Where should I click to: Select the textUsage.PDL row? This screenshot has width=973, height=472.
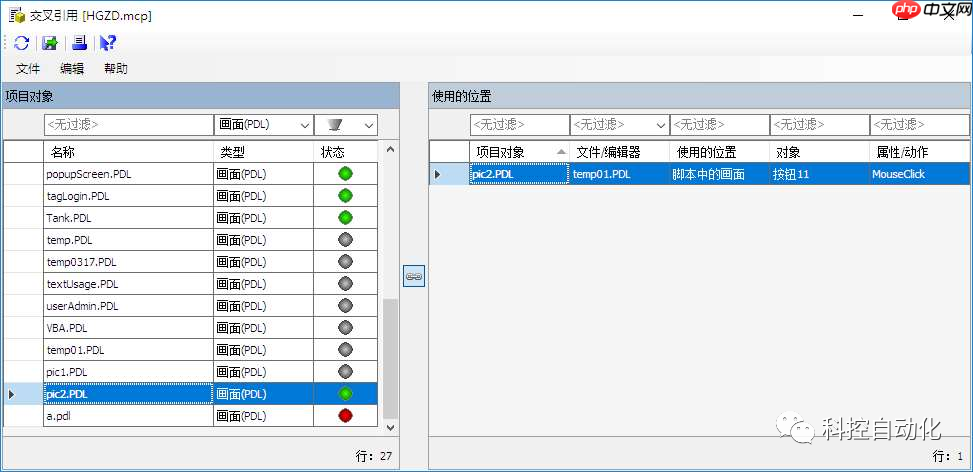191,284
